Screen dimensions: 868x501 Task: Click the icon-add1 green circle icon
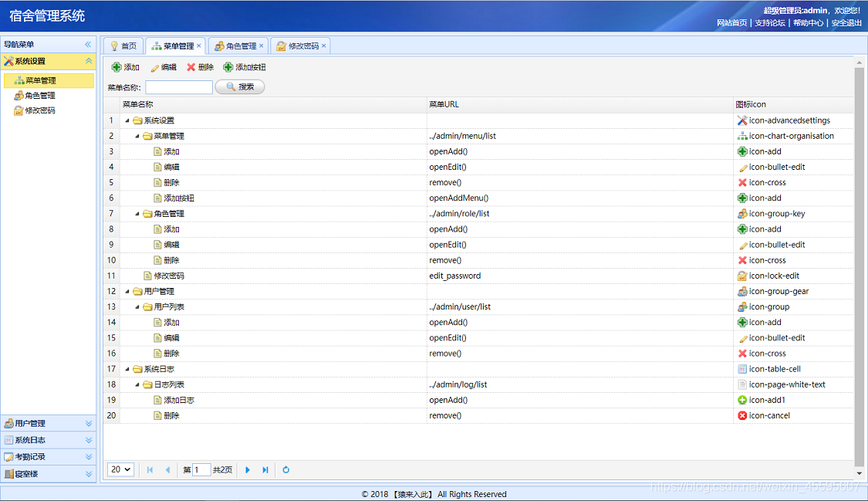pyautogui.click(x=742, y=400)
